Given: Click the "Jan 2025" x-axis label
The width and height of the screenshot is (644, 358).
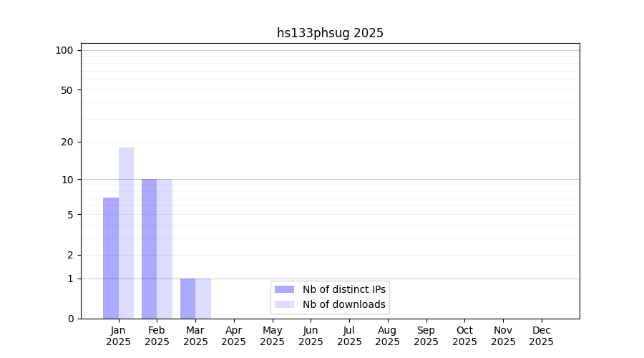Looking at the screenshot, I should (x=118, y=336).
